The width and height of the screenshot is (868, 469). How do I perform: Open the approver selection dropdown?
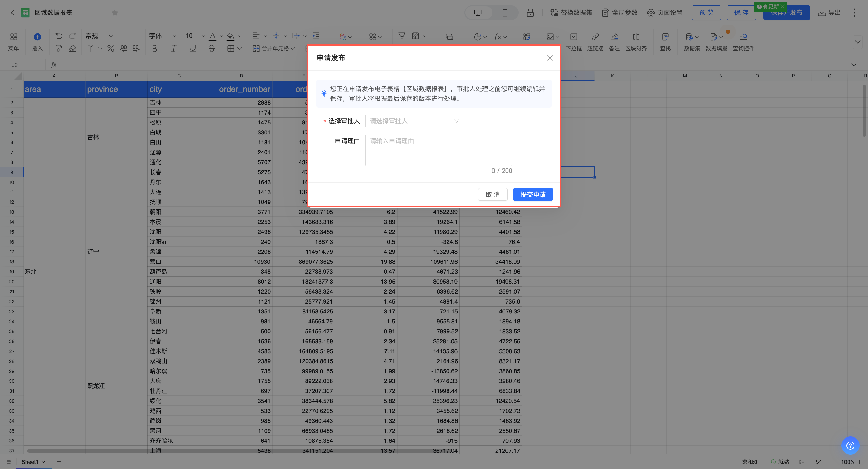coord(414,121)
